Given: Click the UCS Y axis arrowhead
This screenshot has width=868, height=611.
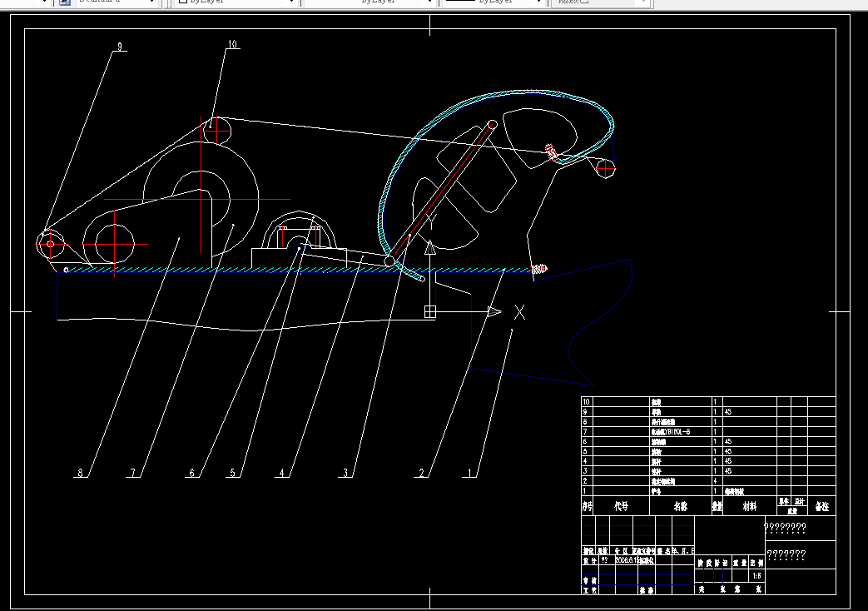Looking at the screenshot, I should (429, 247).
